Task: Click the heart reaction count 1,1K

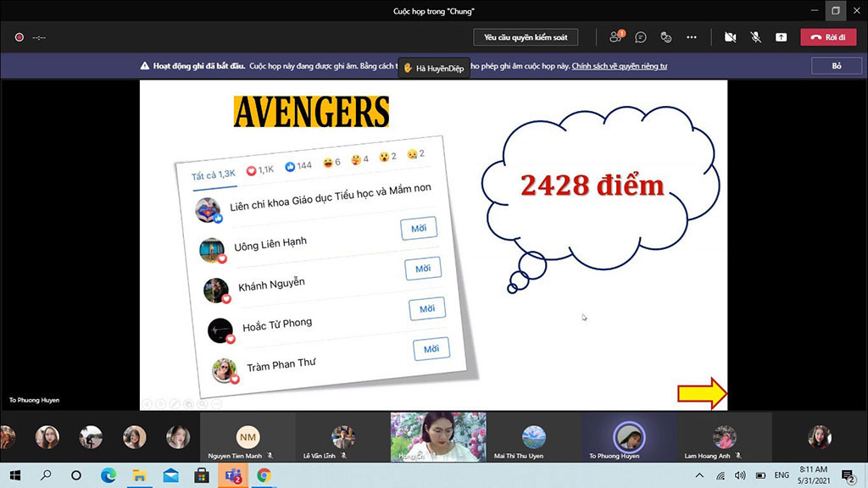Action: (259, 169)
